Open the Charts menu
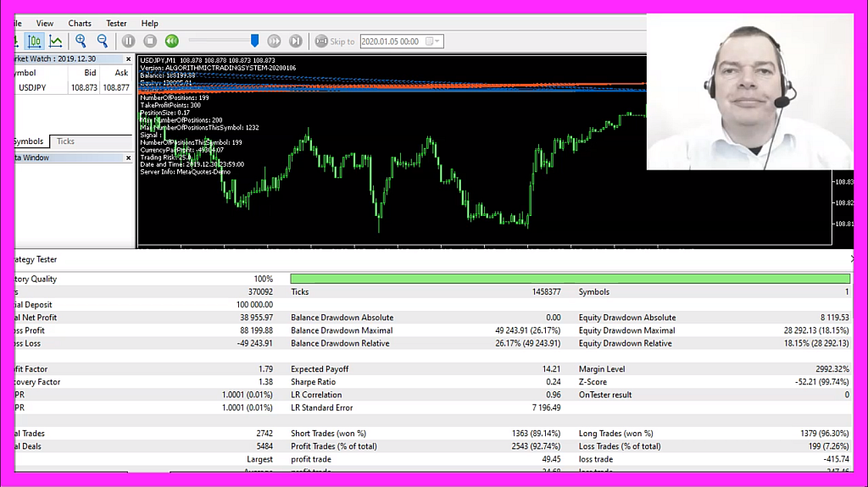The image size is (868, 487). pos(80,23)
